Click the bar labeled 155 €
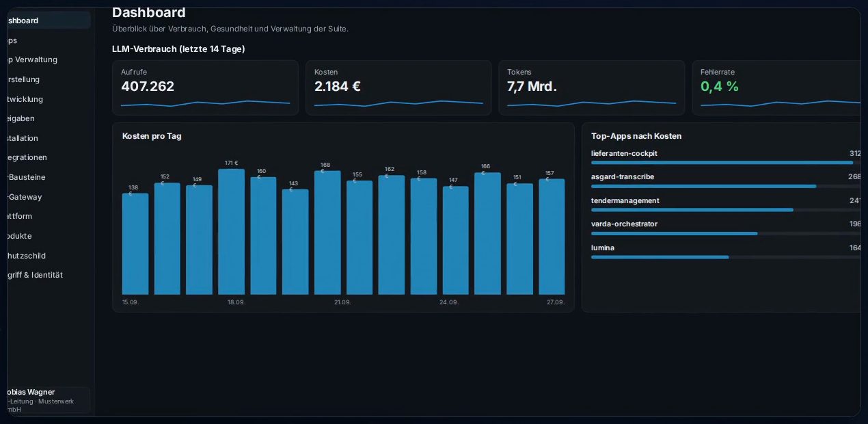 click(x=360, y=237)
